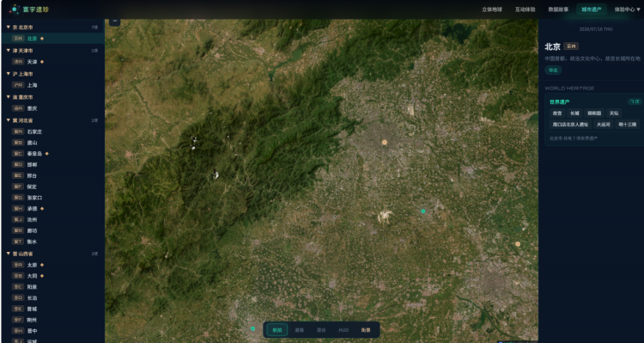Click the orange marker in central Beijing
644x343 pixels.
coord(385,143)
